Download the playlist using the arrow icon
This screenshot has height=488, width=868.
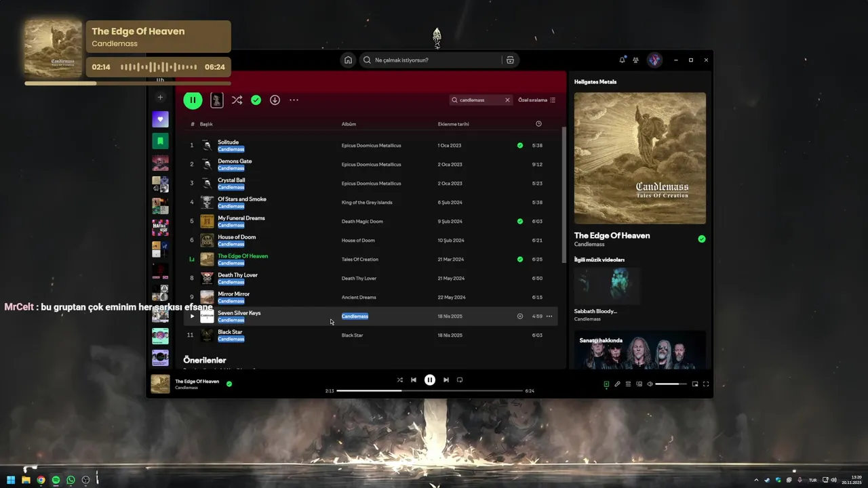275,100
